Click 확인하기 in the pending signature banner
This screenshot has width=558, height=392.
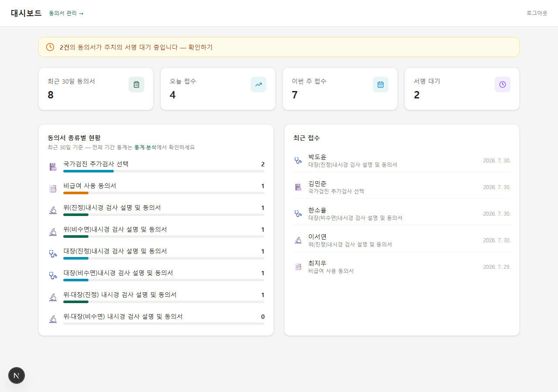pos(201,47)
